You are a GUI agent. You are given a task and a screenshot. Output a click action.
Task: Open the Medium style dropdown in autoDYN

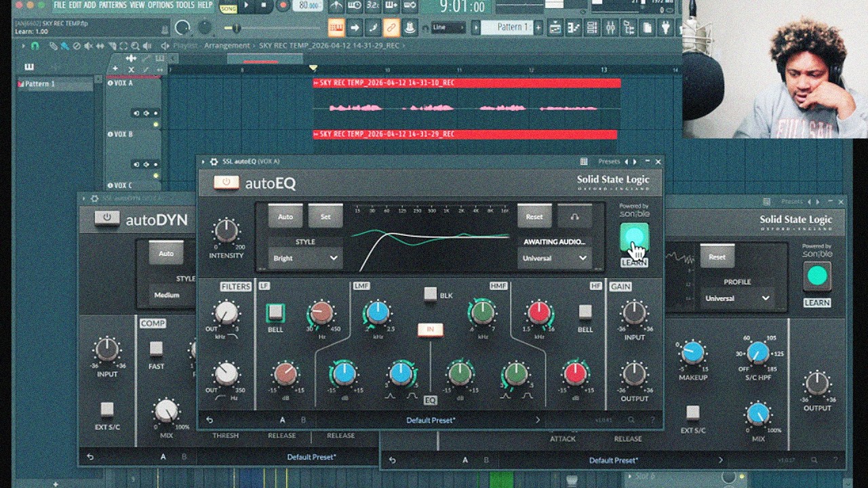coord(173,296)
